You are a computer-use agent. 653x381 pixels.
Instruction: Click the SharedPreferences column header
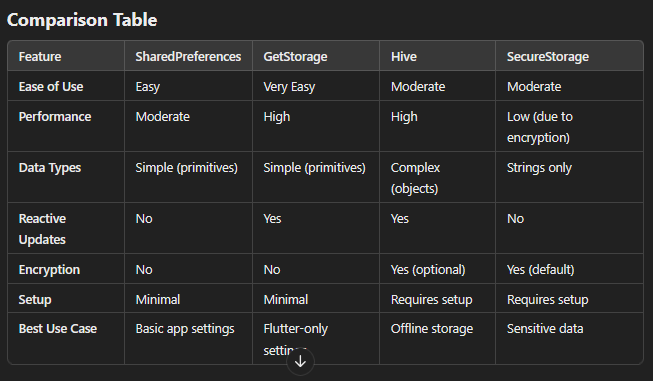(188, 57)
